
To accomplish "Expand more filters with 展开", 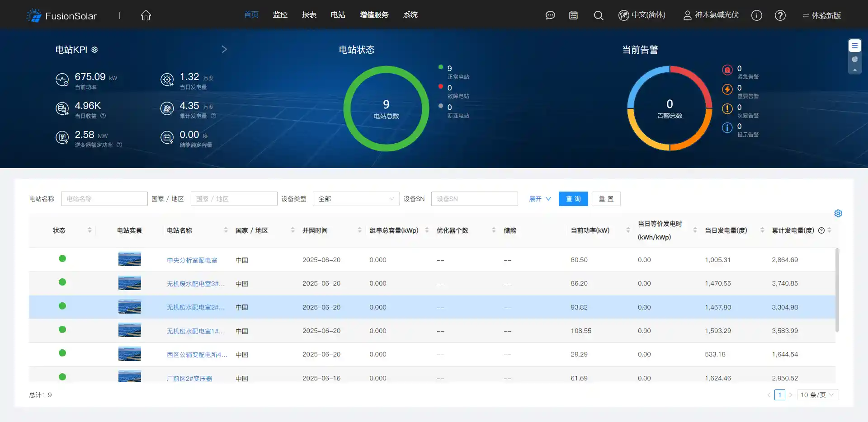I will tap(540, 199).
